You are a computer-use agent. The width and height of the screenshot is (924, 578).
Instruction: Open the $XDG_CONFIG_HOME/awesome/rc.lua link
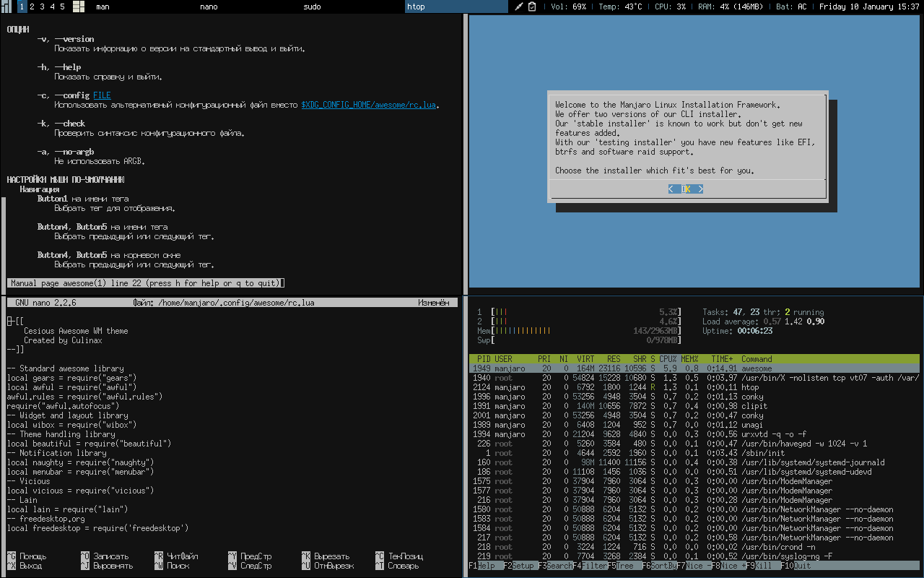[x=369, y=105]
